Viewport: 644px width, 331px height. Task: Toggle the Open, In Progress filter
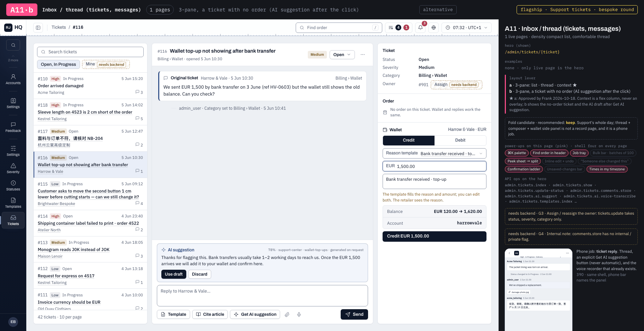tap(58, 64)
